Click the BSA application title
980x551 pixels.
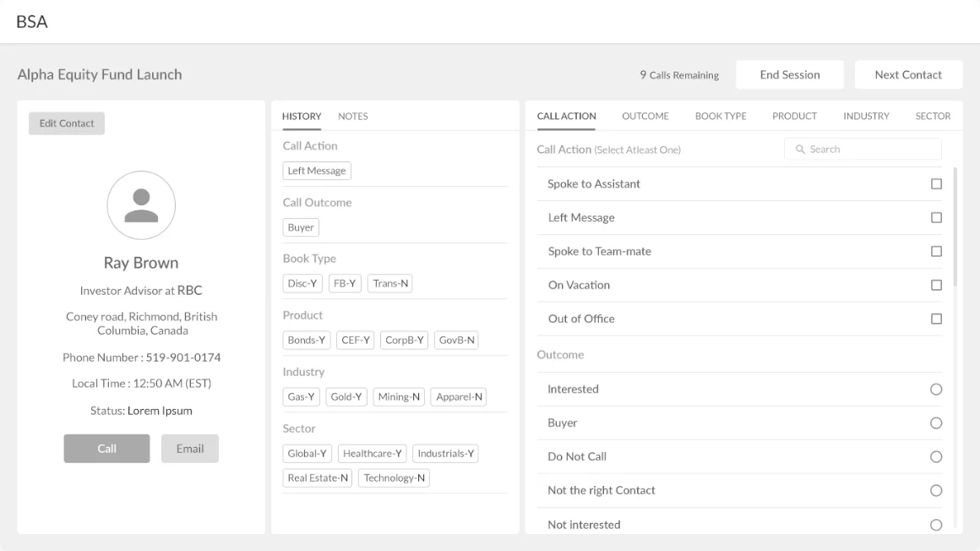32,22
